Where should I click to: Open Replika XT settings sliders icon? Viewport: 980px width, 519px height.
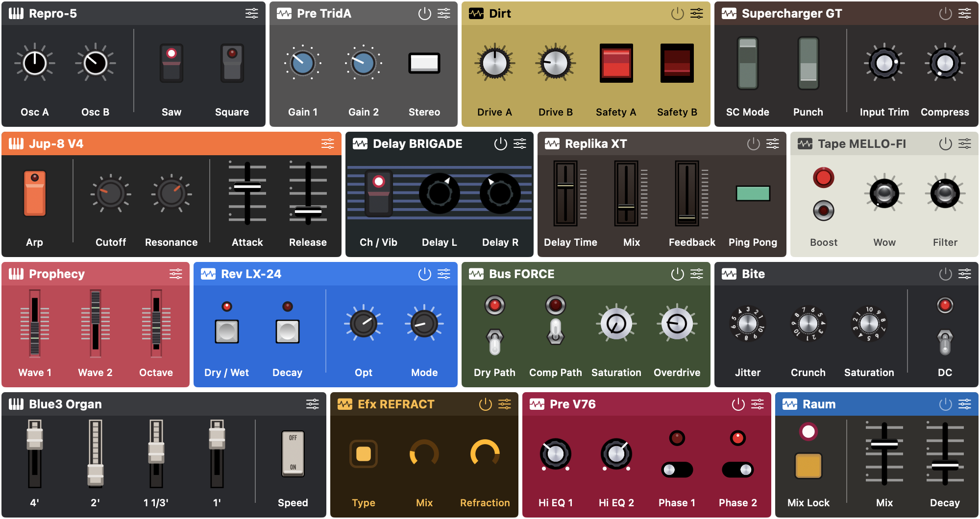click(x=773, y=143)
